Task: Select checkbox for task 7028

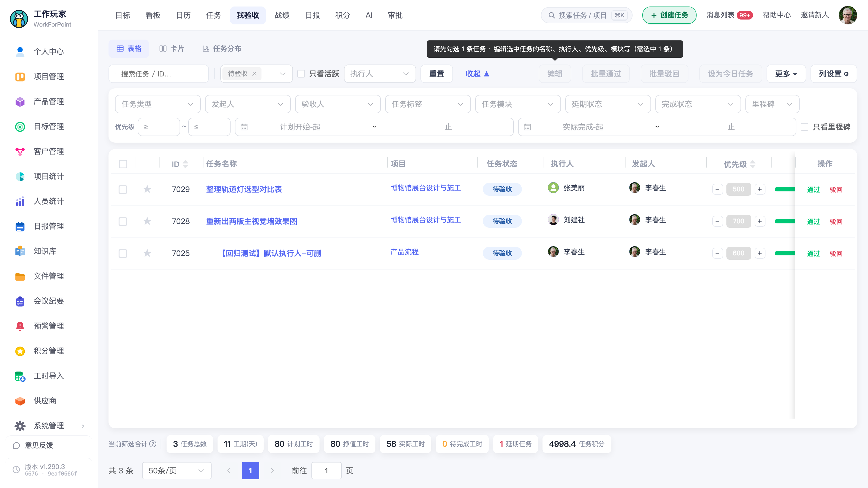Action: click(x=123, y=221)
